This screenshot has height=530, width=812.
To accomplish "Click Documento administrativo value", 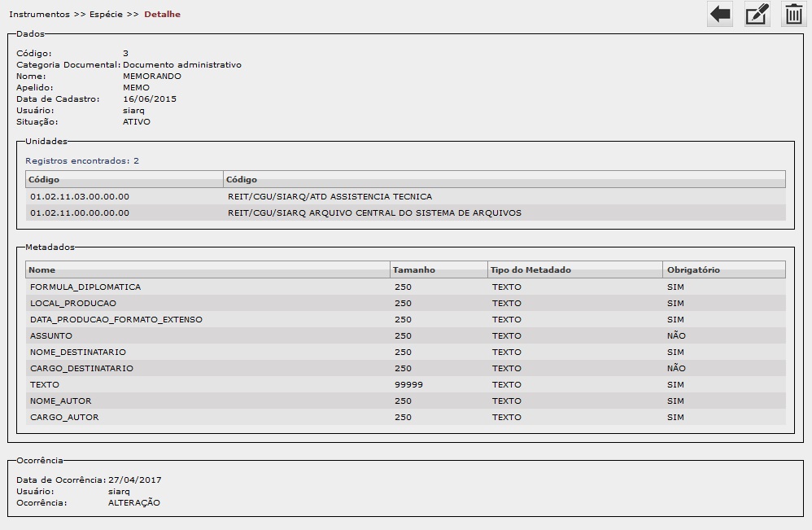I will pos(182,65).
